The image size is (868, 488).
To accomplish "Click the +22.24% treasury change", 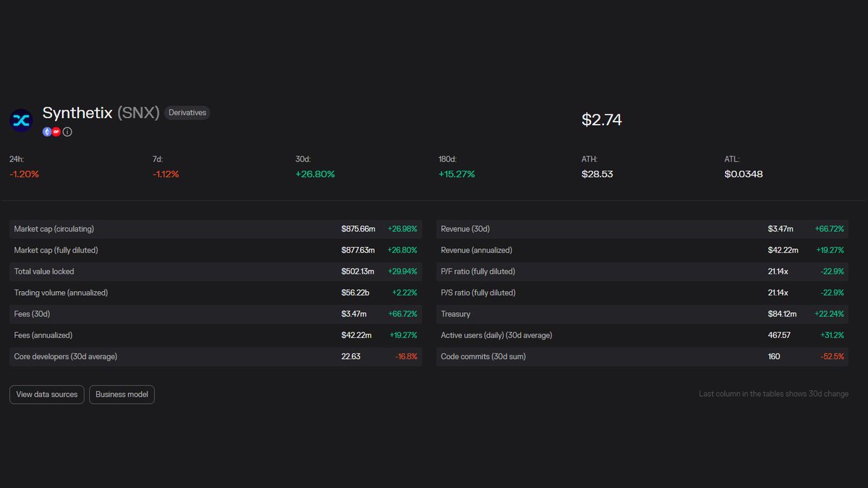I will coord(830,314).
